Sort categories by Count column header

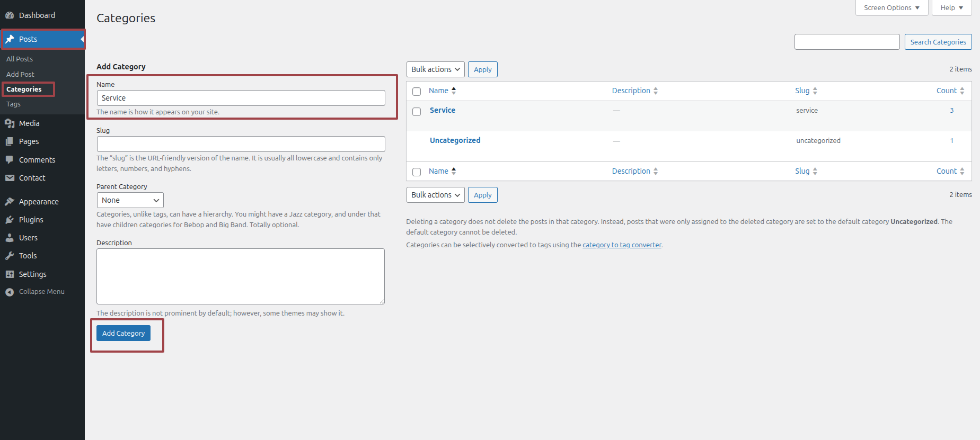click(946, 91)
